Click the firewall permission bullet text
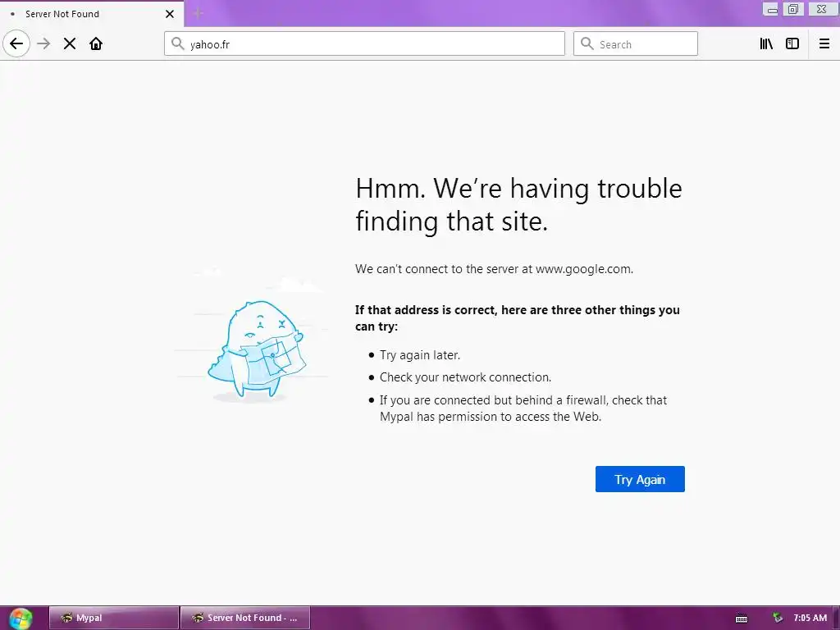Viewport: 840px width, 630px height. click(x=523, y=409)
